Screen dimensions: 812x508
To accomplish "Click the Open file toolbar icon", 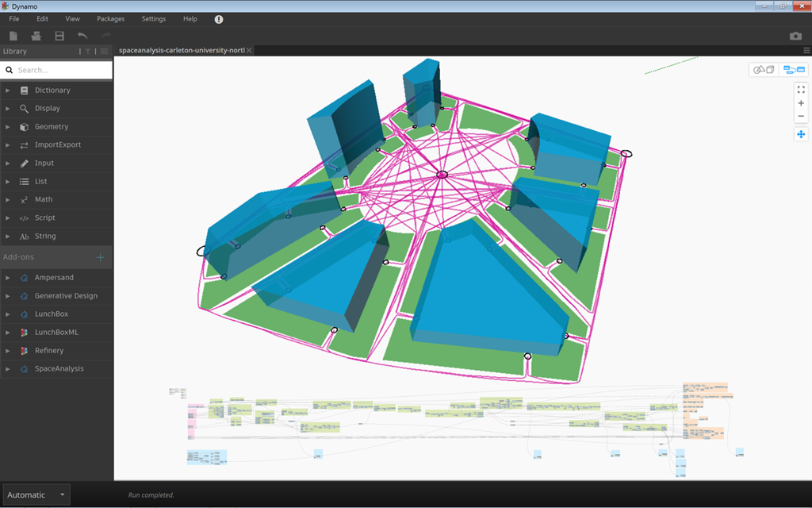I will coord(36,36).
